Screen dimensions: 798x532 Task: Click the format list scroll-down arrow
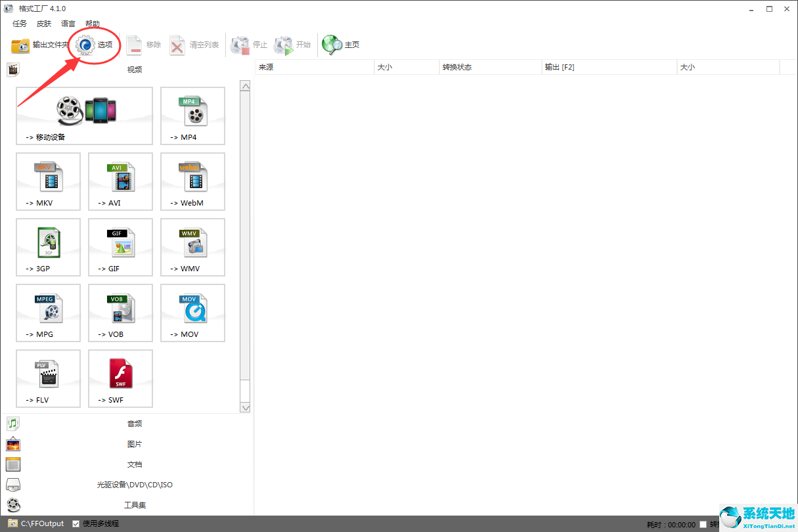246,407
